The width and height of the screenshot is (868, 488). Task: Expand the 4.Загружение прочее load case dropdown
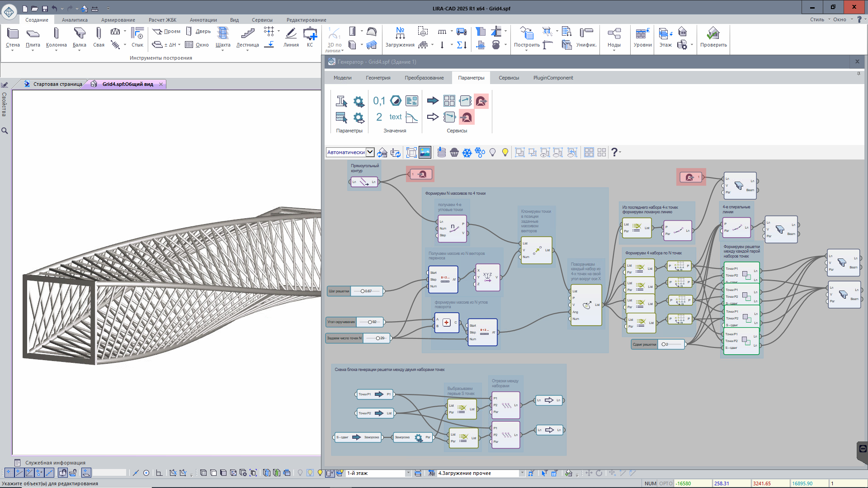click(522, 473)
